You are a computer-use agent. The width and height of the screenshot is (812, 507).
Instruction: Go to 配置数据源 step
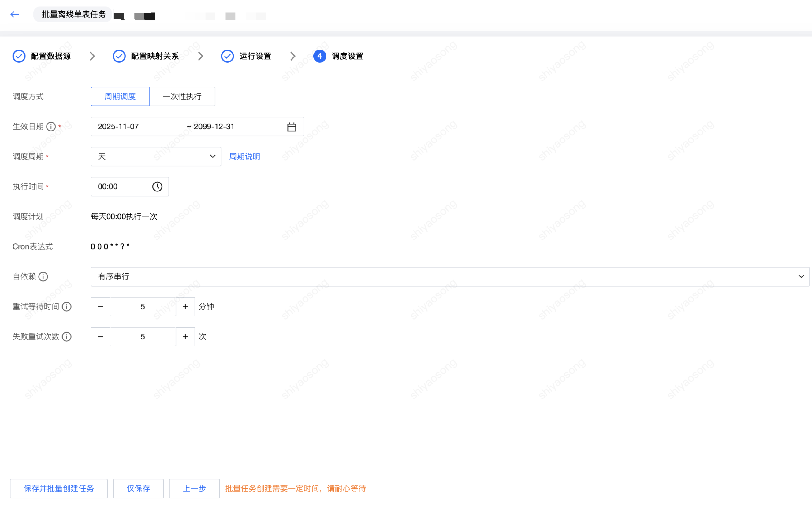point(50,56)
